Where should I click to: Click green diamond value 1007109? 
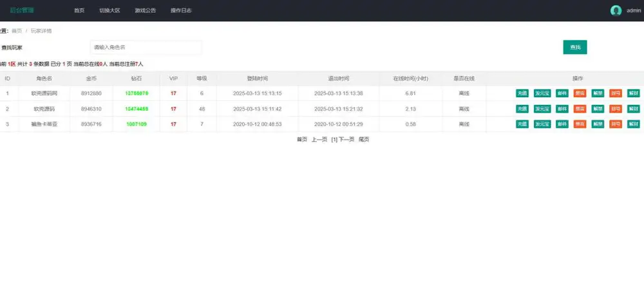(x=137, y=124)
